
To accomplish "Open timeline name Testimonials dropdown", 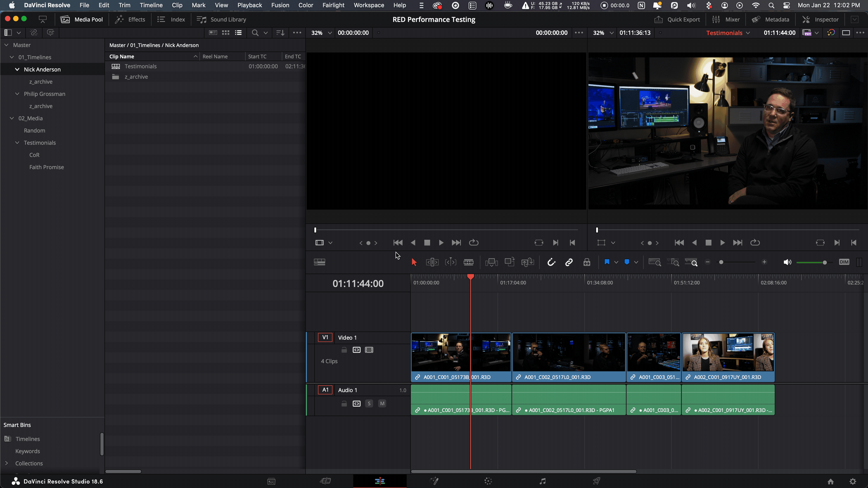I will pyautogui.click(x=748, y=33).
